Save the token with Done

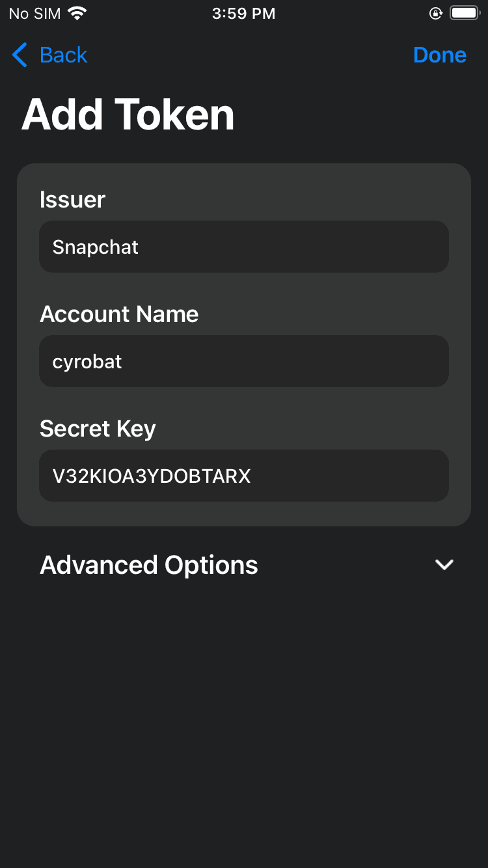[440, 55]
